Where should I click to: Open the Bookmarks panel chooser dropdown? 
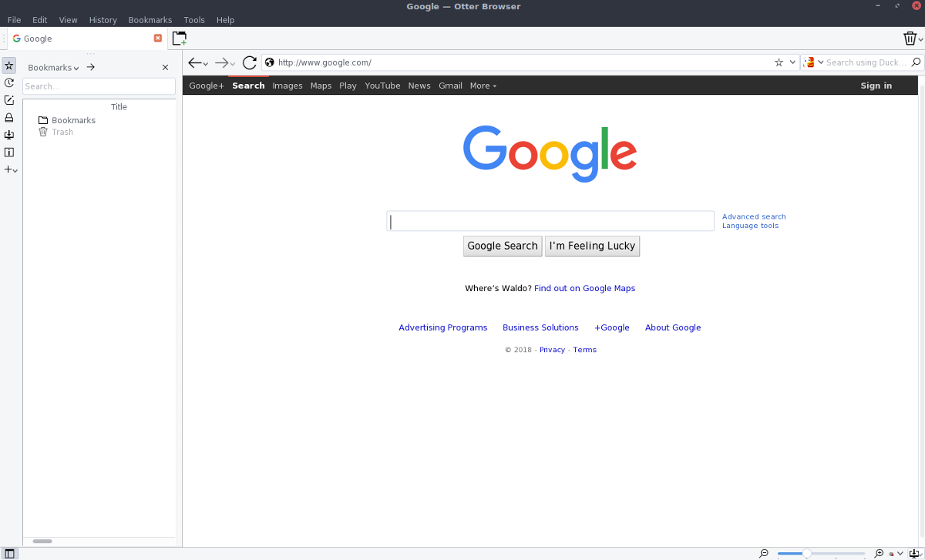53,68
